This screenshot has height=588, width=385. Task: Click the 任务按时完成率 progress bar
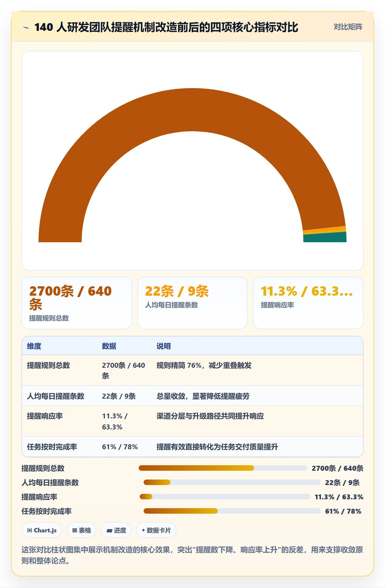(x=232, y=511)
